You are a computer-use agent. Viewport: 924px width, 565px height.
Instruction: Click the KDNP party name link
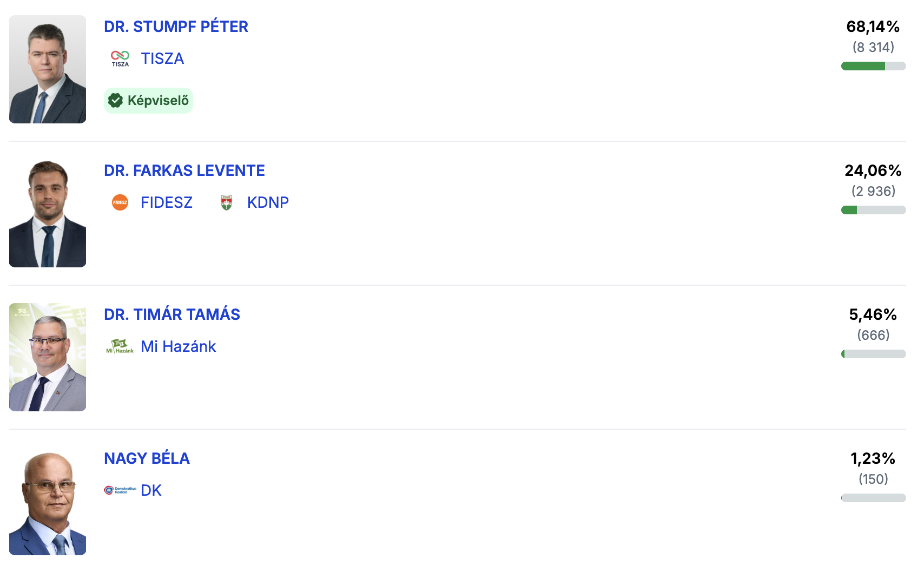tap(268, 202)
